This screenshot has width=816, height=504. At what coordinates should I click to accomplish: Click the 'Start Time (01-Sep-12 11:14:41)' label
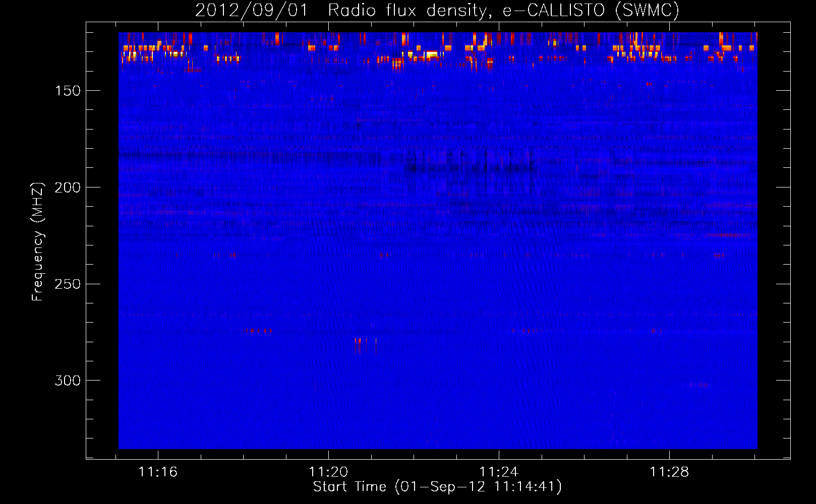coord(437,487)
